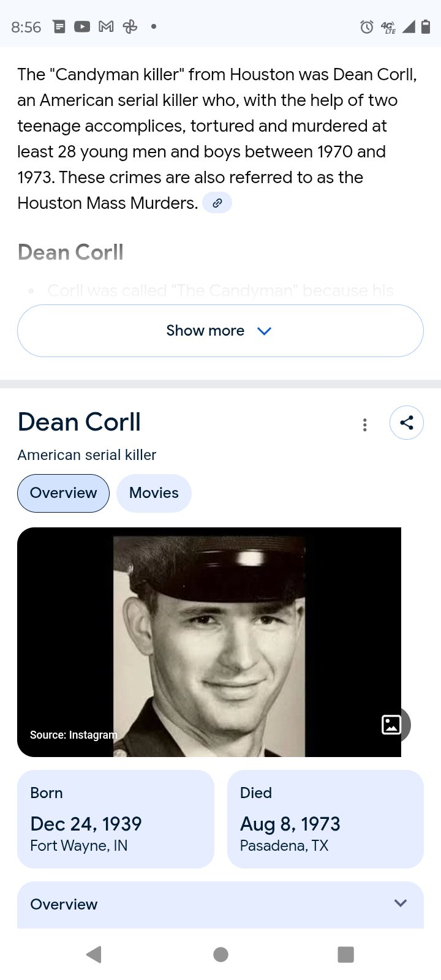The height and width of the screenshot is (980, 441).
Task: Tap the Android home navigation button
Action: pyautogui.click(x=221, y=954)
